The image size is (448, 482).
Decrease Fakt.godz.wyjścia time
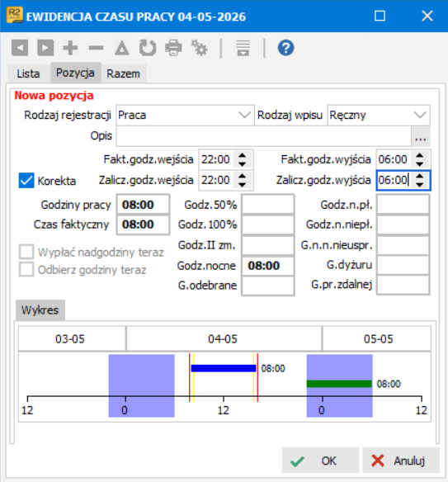pyautogui.click(x=419, y=164)
